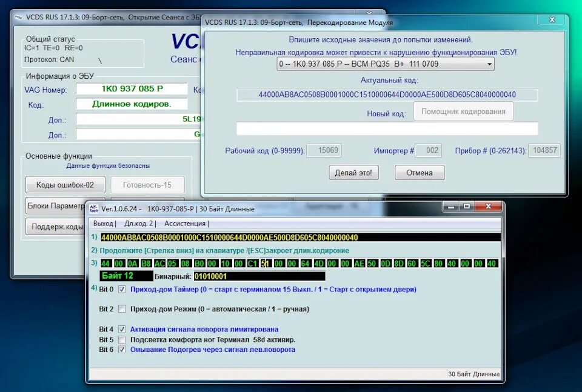Open the Выход menu
Screen dimensions: 582x392
click(x=103, y=224)
